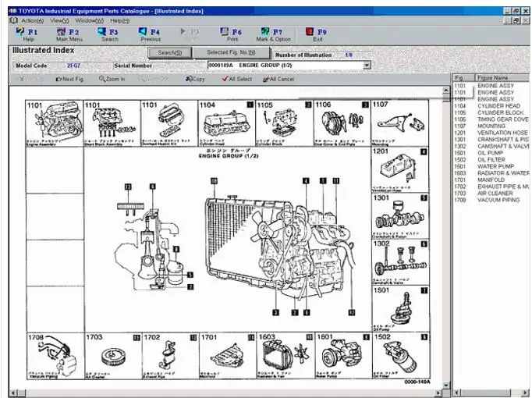
Task: Click Next Fig. button
Action: [x=69, y=79]
